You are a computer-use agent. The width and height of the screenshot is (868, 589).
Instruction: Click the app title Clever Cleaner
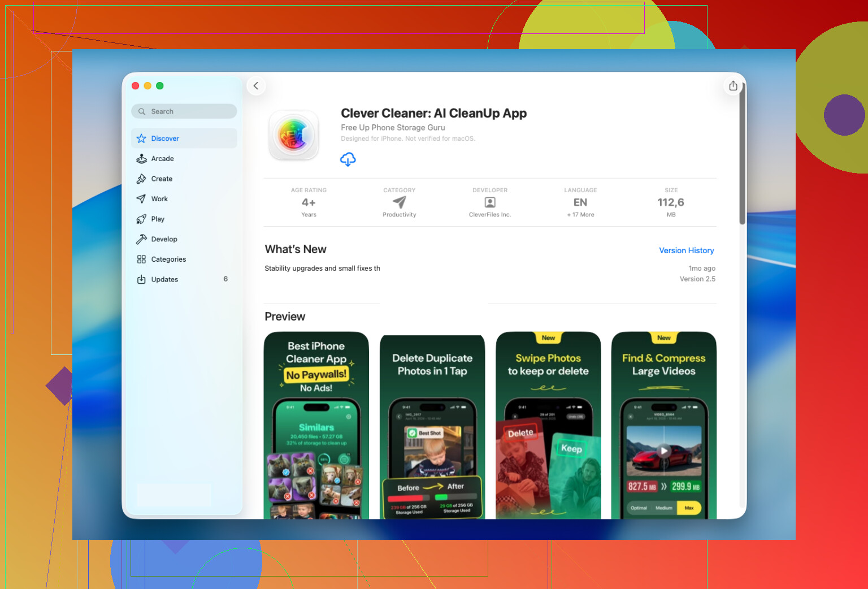click(x=434, y=113)
